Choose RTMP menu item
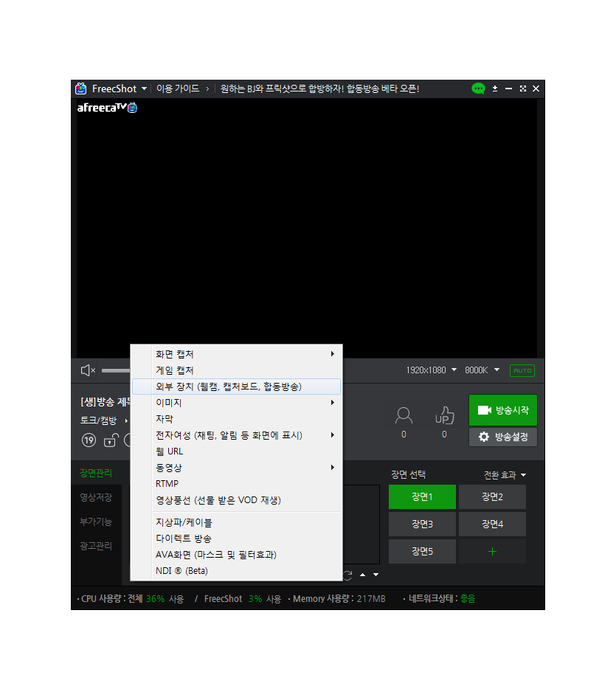Image resolution: width=616 pixels, height=689 pixels. pos(236,484)
